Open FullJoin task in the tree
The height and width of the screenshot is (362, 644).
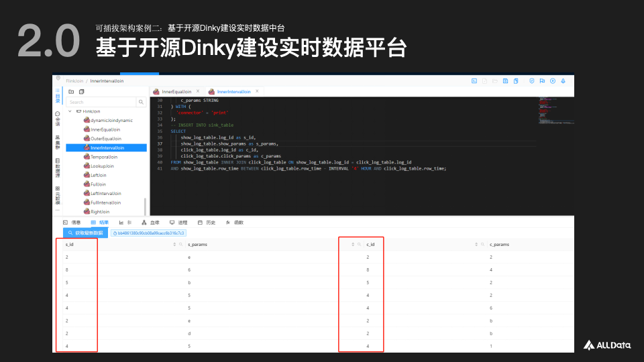(x=95, y=184)
